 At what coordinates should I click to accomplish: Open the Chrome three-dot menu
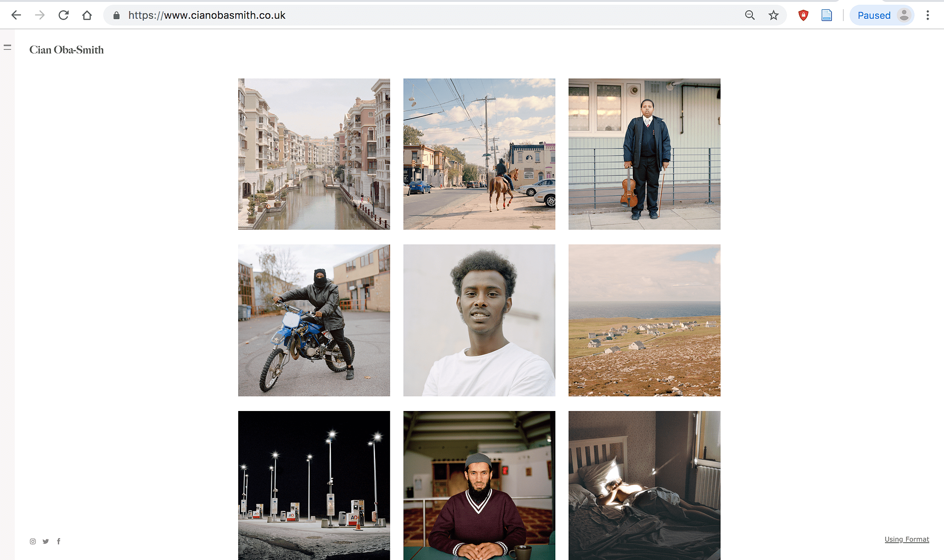(928, 15)
